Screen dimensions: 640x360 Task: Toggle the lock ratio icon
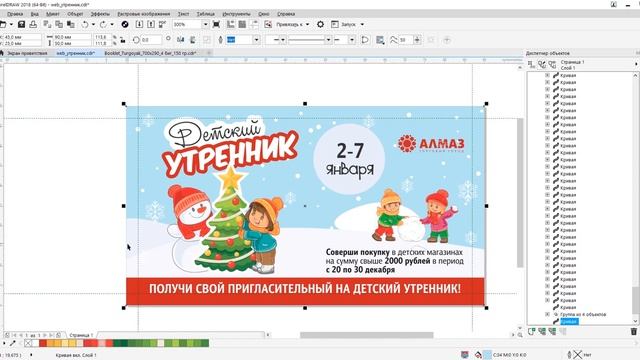pyautogui.click(x=122, y=40)
